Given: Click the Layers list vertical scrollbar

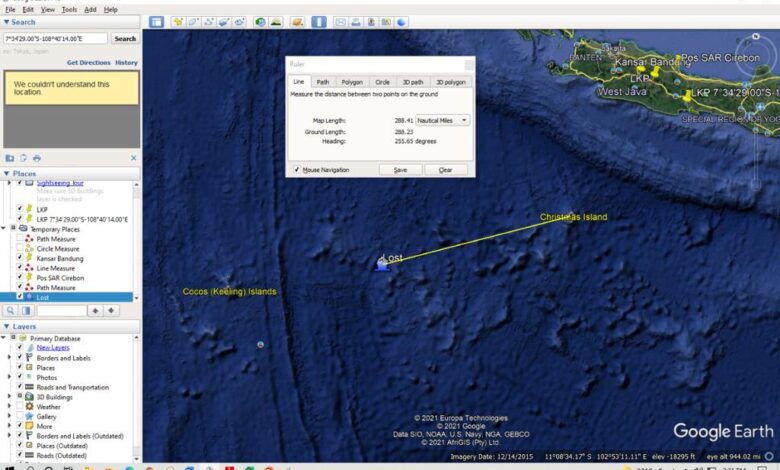Looking at the screenshot, I should click(136, 397).
